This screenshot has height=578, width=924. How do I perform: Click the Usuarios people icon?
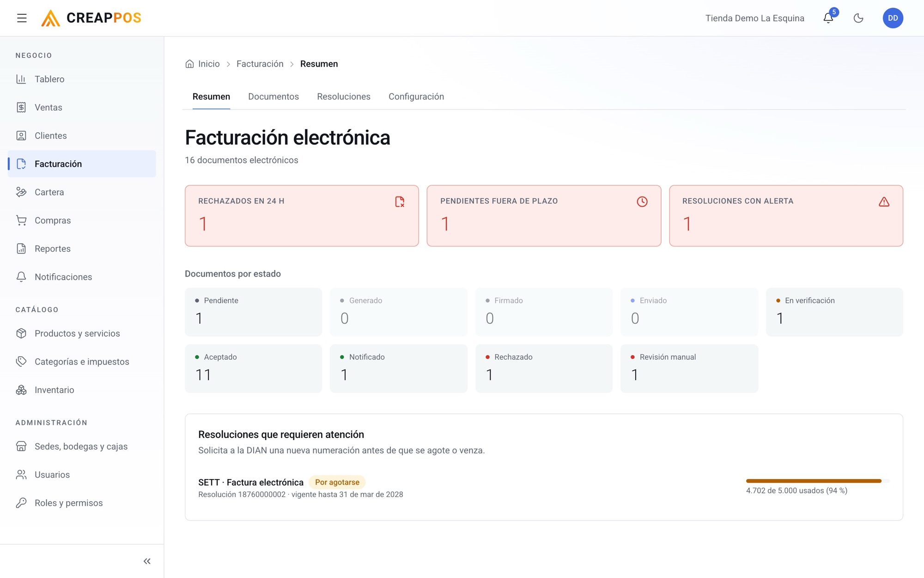coord(21,474)
